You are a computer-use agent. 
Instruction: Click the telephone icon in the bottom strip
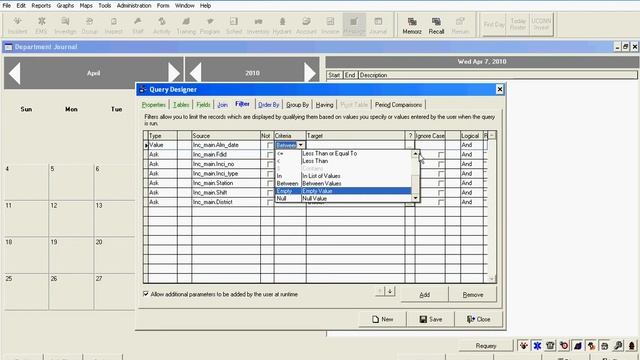tap(550, 346)
